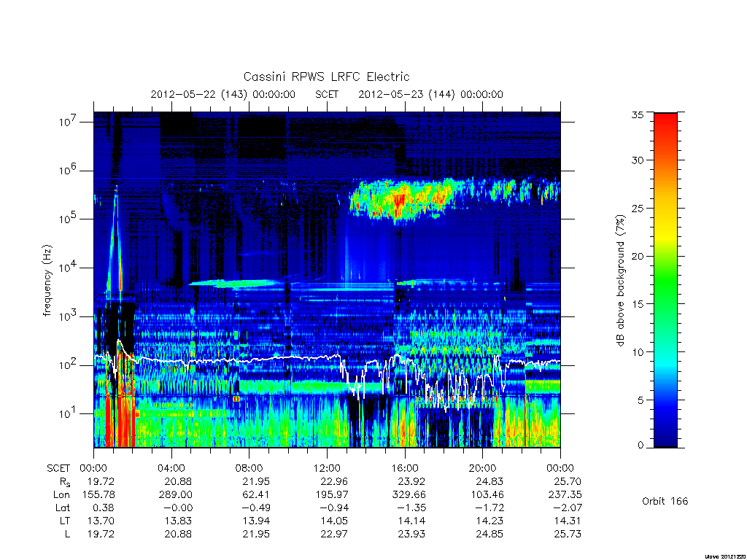Click the time axis label '04:00'

[171, 468]
